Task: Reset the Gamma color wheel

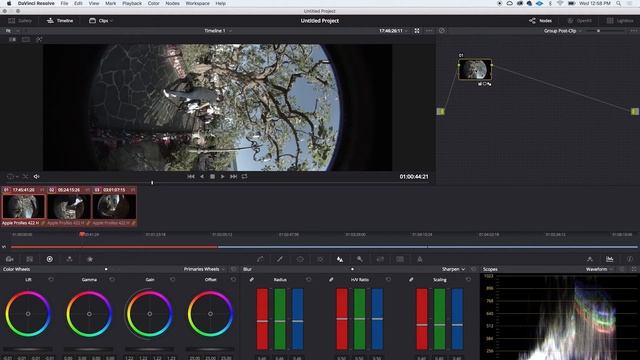Action: pos(112,280)
